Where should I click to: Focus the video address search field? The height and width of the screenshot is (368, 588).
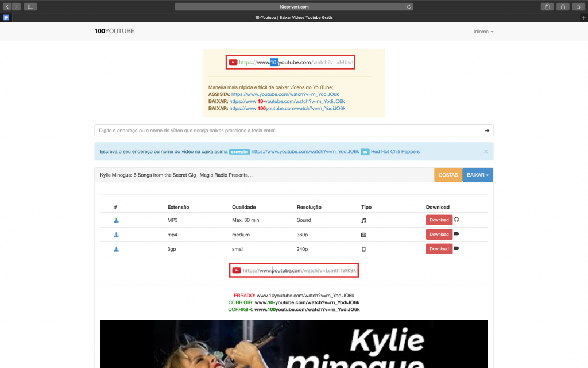click(x=294, y=131)
